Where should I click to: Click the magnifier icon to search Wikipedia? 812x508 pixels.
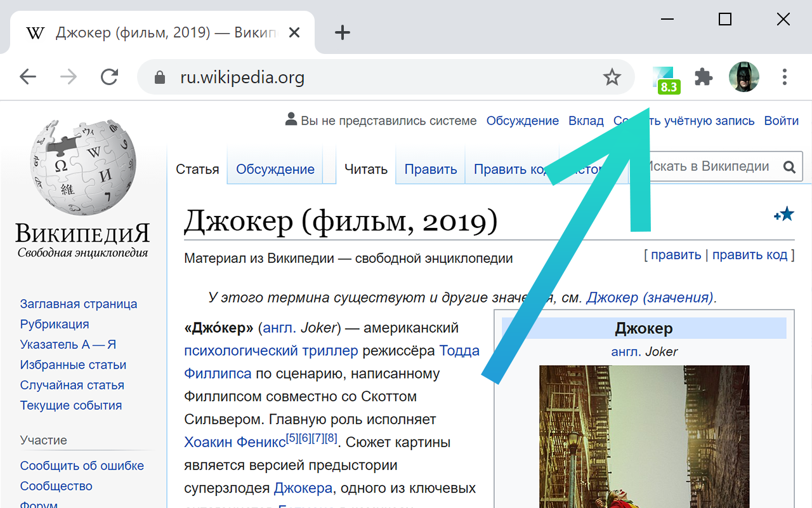click(x=789, y=167)
